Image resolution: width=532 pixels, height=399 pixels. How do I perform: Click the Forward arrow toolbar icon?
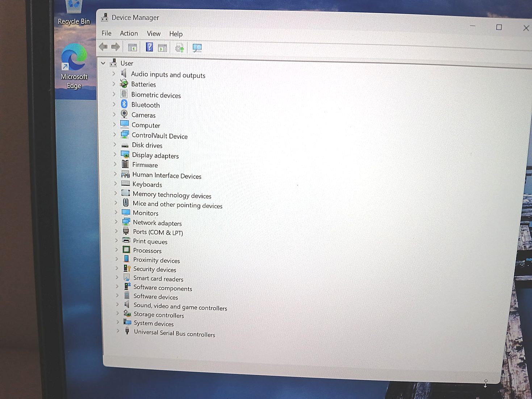tap(116, 47)
